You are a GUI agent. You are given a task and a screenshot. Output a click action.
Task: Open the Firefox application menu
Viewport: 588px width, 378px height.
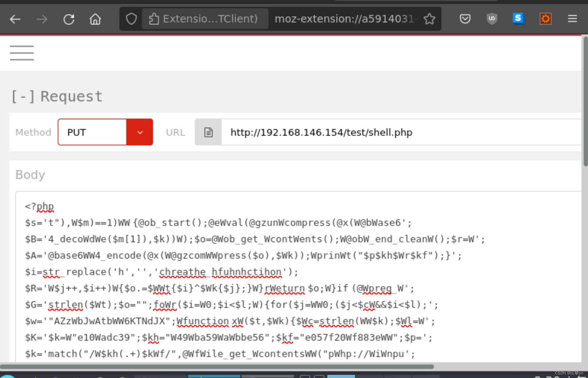tap(572, 19)
